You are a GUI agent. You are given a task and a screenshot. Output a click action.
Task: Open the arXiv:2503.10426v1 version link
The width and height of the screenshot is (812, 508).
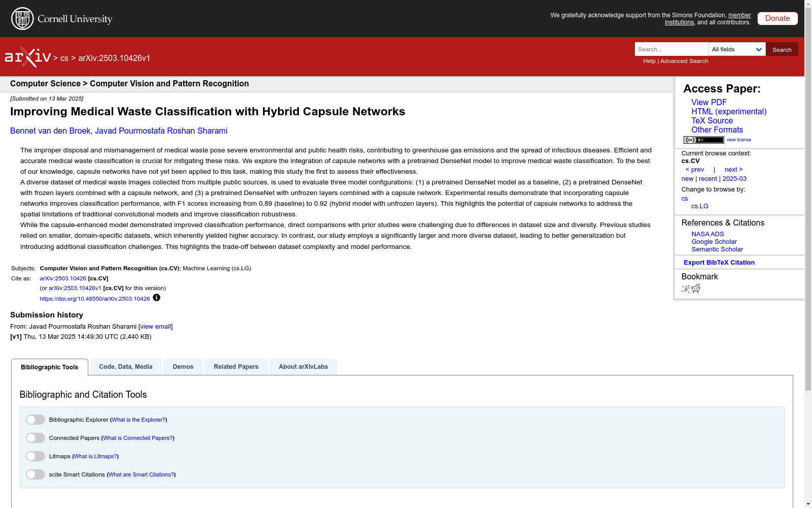click(x=75, y=288)
